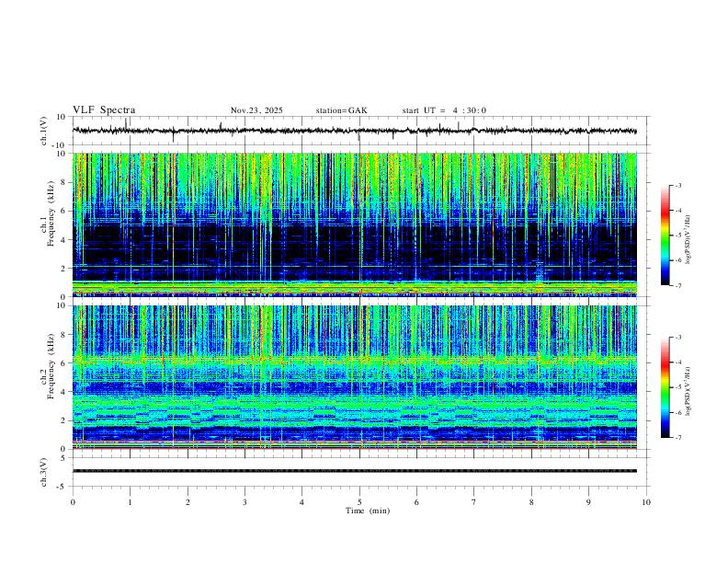Click the ch.3 black voltage trace
Screen dimensions: 728x563
coord(355,471)
